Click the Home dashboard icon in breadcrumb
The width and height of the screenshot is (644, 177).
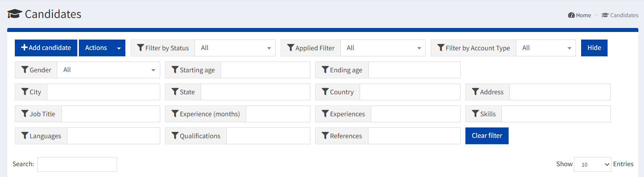(572, 15)
